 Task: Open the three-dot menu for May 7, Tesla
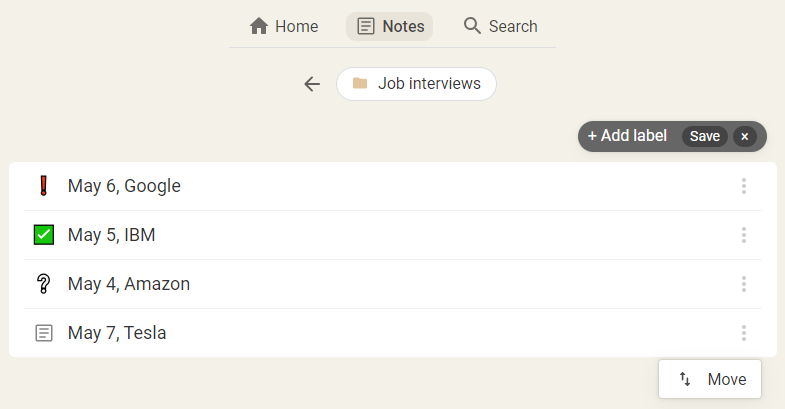tap(744, 333)
